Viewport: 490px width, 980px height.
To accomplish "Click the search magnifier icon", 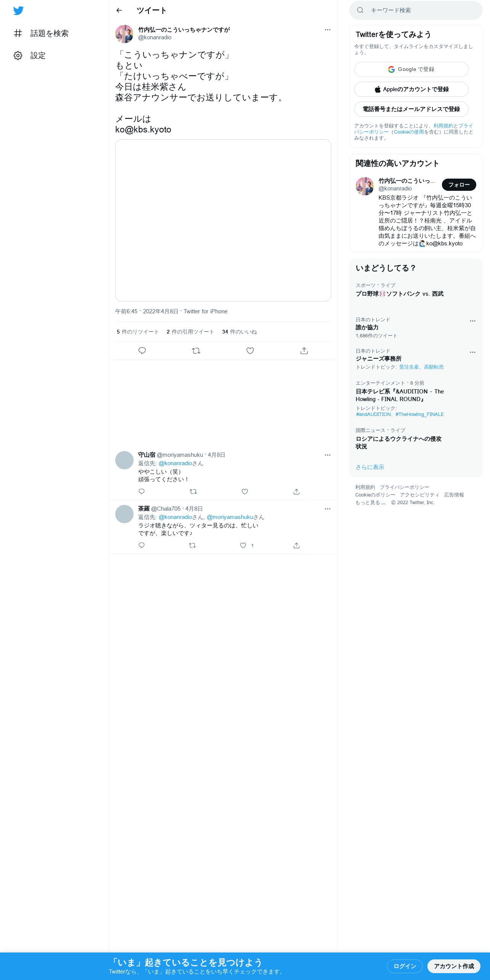I will point(360,10).
